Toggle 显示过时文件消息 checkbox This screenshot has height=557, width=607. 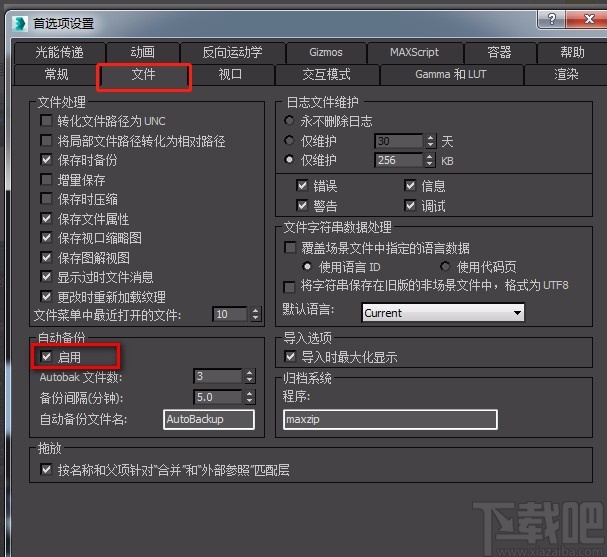pyautogui.click(x=46, y=277)
